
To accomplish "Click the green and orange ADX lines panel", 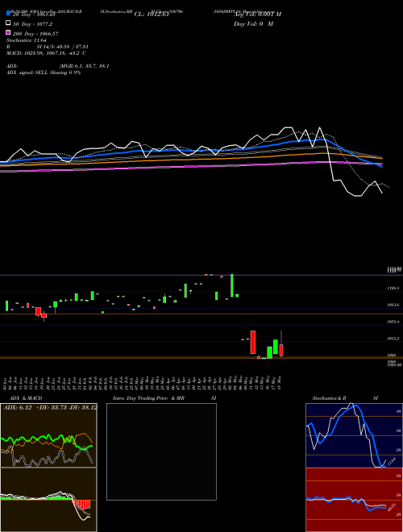I will point(48,435).
